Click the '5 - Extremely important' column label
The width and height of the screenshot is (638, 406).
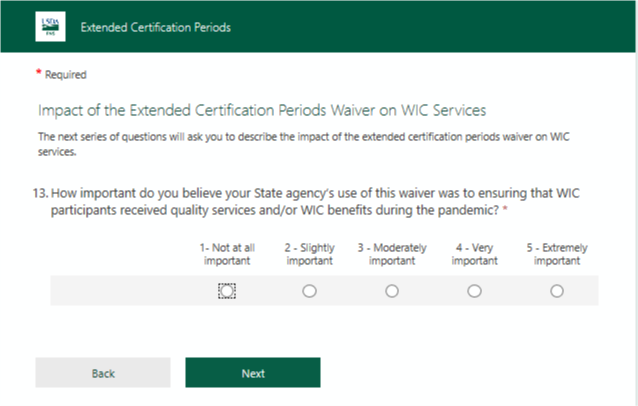point(557,254)
